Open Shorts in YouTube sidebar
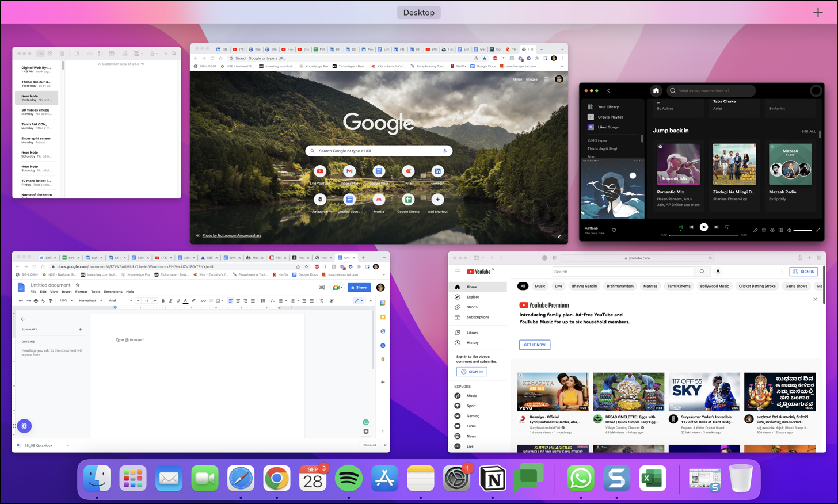838x504 pixels. [x=472, y=307]
